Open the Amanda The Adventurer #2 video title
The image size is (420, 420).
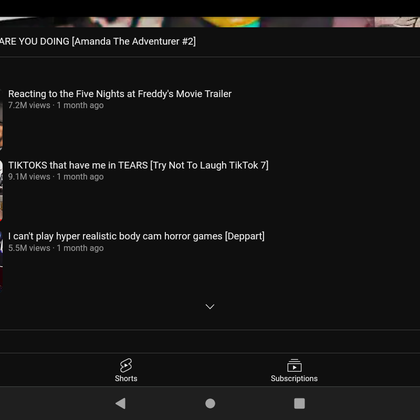(98, 41)
